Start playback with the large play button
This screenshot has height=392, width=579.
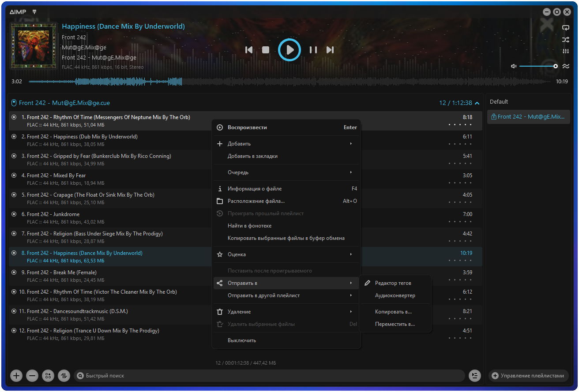(x=289, y=50)
